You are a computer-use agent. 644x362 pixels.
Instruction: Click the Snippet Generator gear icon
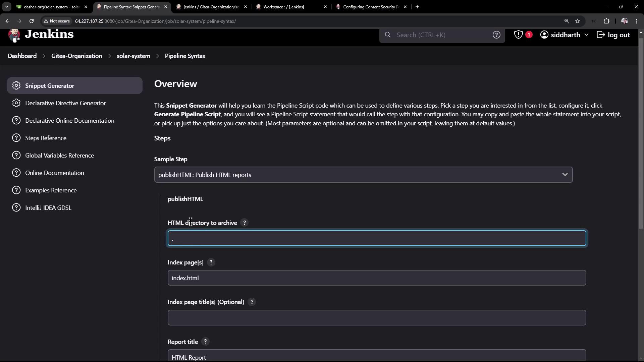[16, 86]
